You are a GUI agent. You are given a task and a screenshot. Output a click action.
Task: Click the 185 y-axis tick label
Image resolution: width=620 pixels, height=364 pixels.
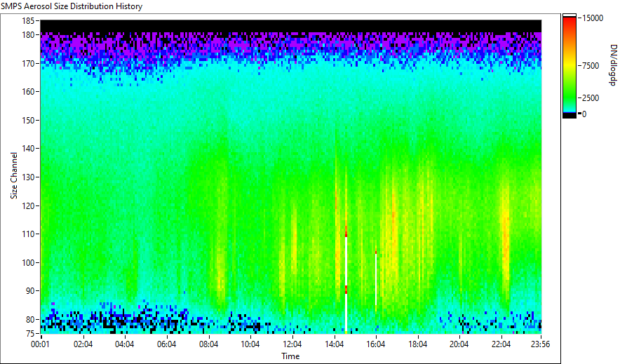coord(29,21)
